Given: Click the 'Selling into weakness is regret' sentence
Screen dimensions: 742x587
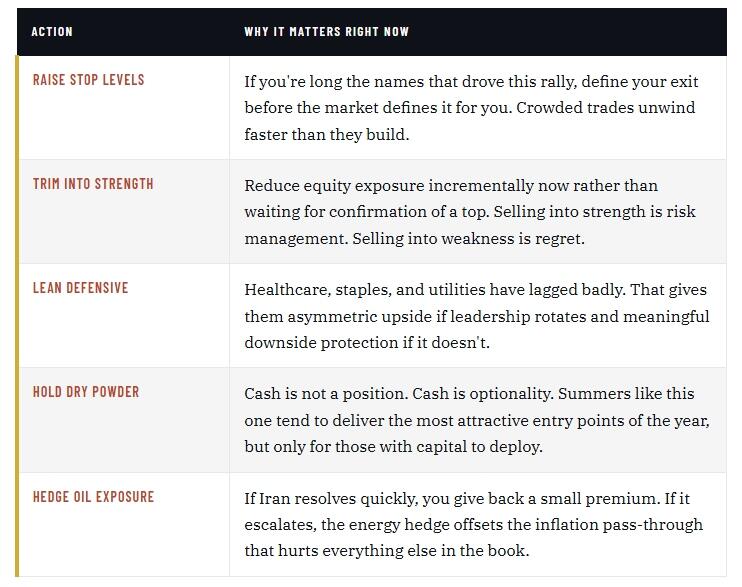Looking at the screenshot, I should click(x=468, y=239).
